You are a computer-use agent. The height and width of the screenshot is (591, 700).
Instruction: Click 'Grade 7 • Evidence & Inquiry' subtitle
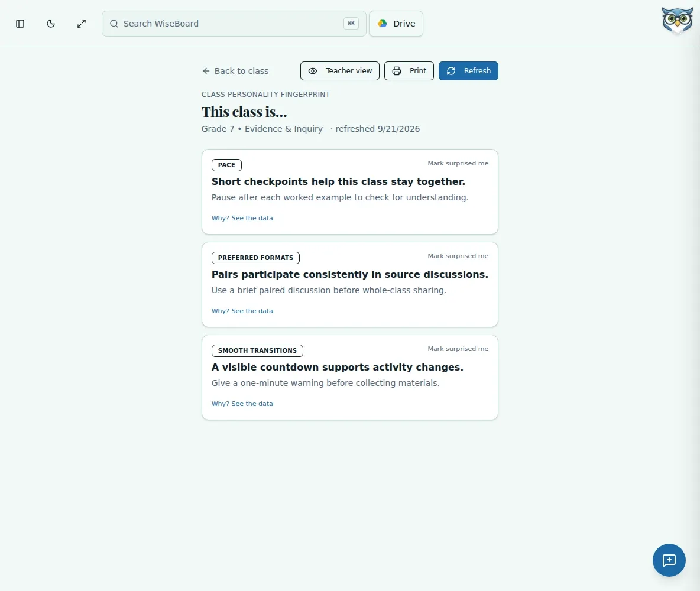pos(262,129)
